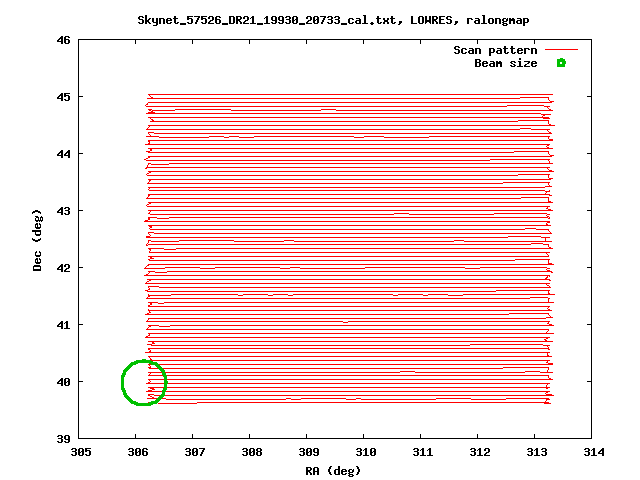Click the Dec axis value 41
640x480 pixels.
64,325
